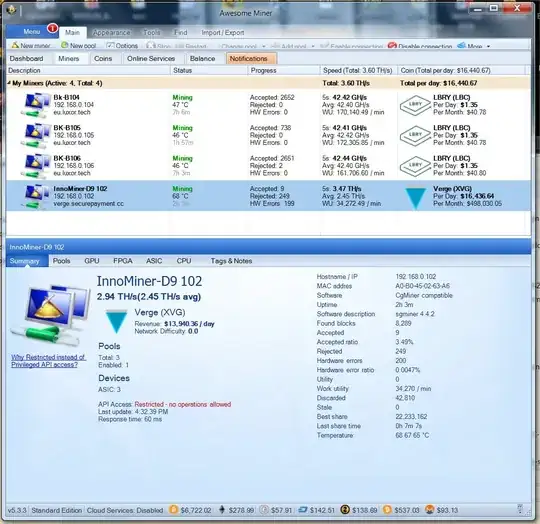Click the Found blocks value 8,289
This screenshot has height=524, width=540.
point(403,323)
